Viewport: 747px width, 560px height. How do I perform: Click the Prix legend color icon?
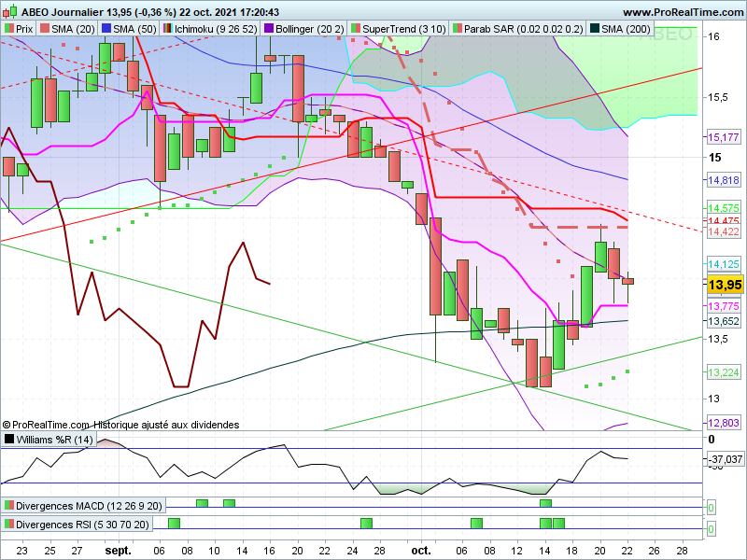[x=9, y=29]
